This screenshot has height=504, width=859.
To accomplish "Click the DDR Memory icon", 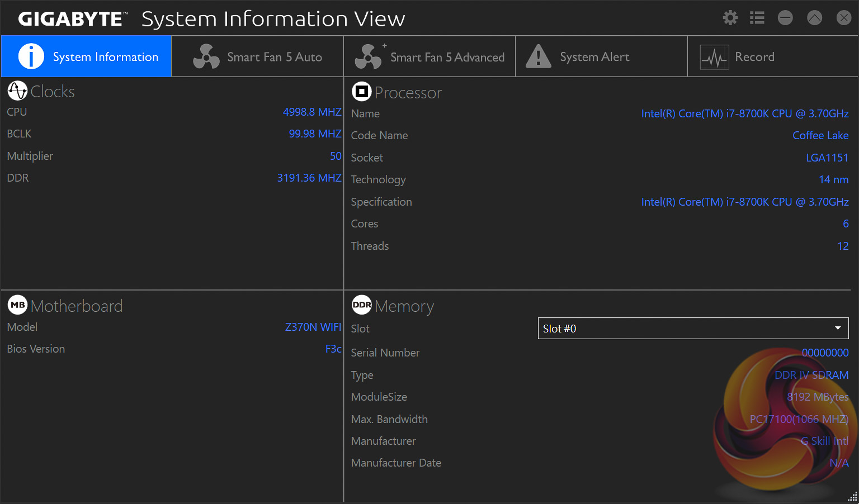I will 361,305.
